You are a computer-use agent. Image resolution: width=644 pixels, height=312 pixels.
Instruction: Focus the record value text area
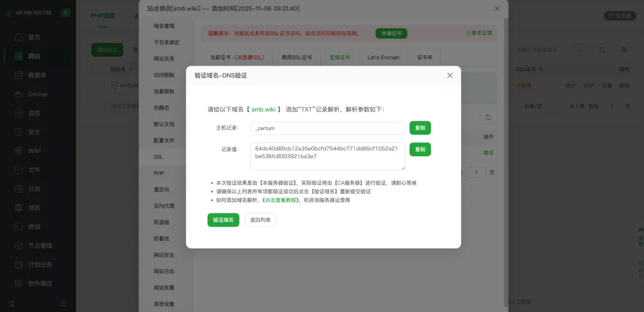(x=328, y=156)
